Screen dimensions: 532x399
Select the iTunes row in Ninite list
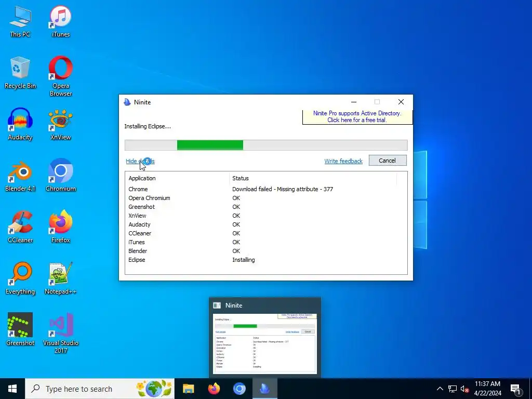[266, 242]
